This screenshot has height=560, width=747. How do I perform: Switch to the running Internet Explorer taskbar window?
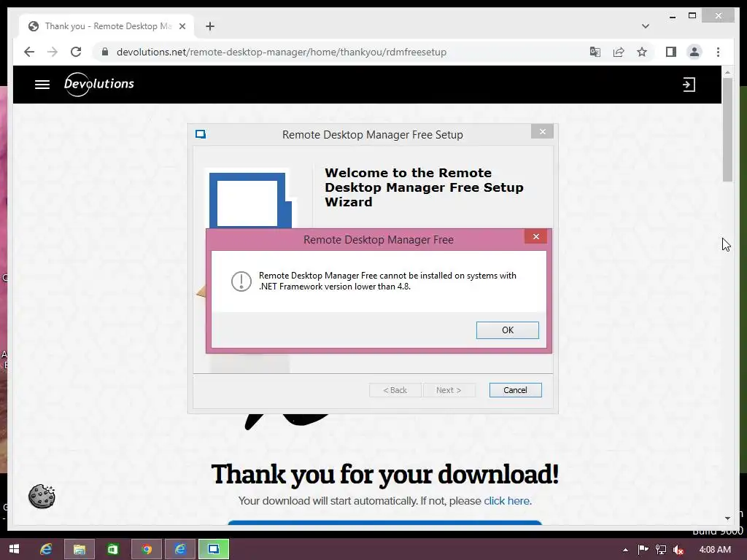180,550
